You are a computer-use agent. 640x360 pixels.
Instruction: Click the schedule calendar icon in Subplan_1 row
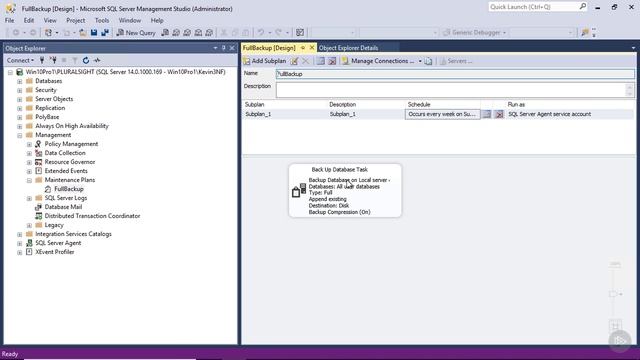click(x=487, y=114)
